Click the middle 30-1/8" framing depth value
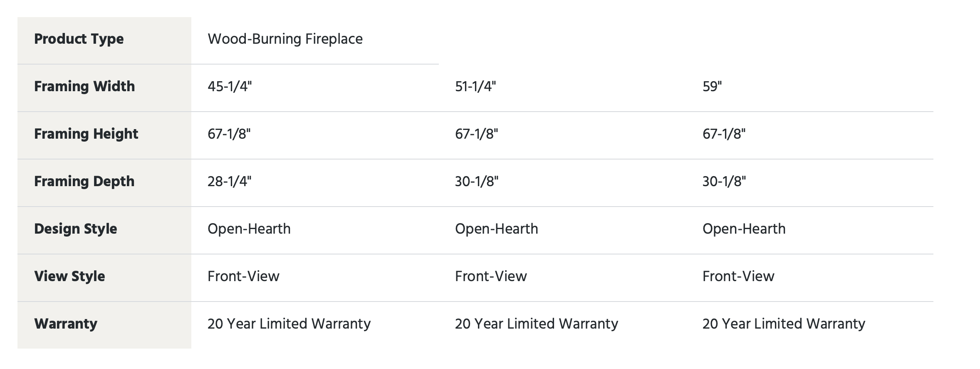980x369 pixels. pos(477,182)
